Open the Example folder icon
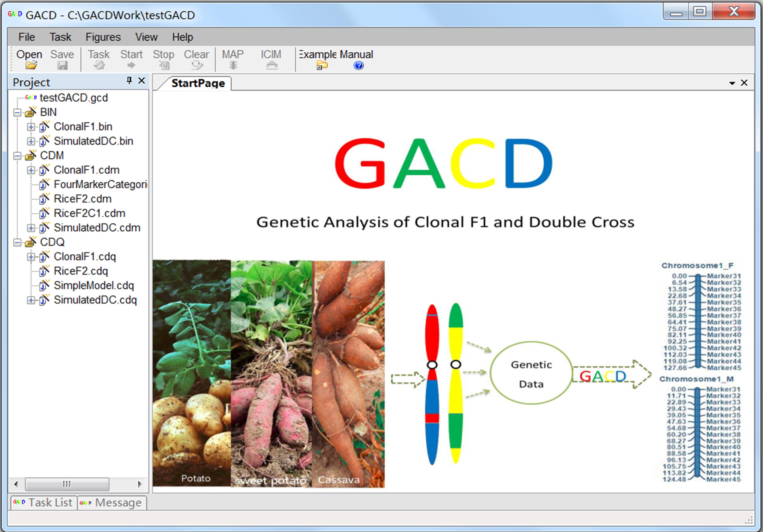This screenshot has width=763, height=532. tap(321, 65)
